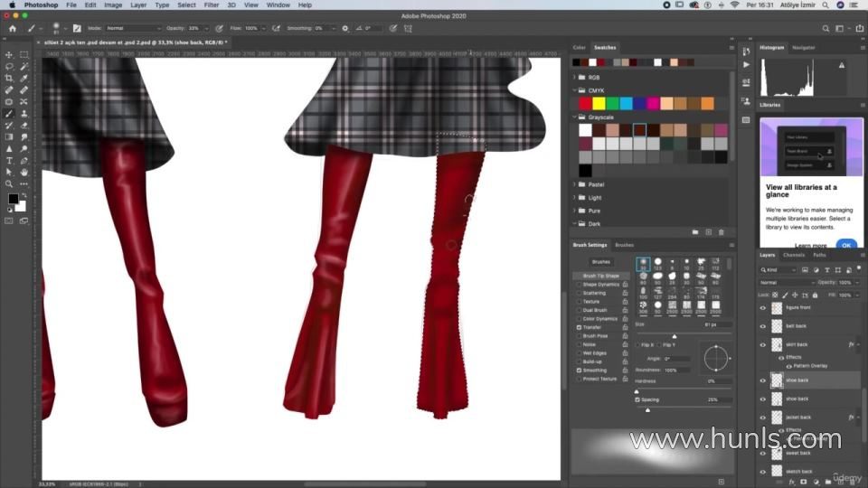Image resolution: width=868 pixels, height=488 pixels.
Task: Click the Brushes button in Brush Settings
Action: click(x=601, y=262)
